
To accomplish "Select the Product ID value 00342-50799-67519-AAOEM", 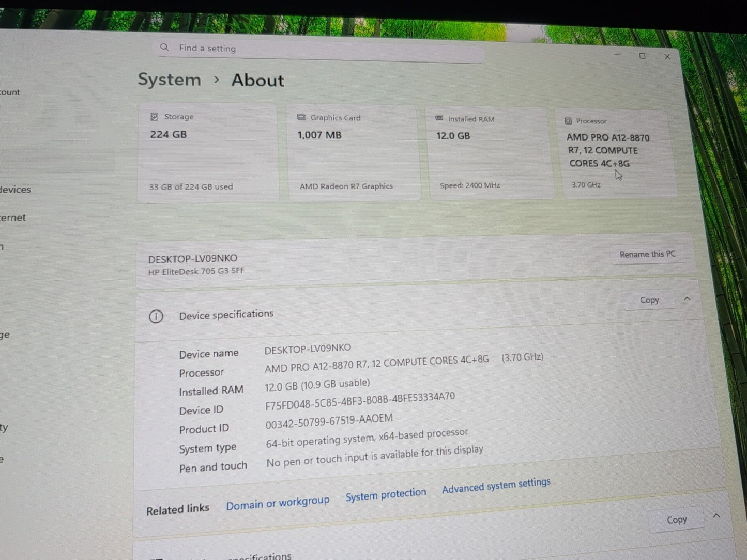I will point(329,421).
